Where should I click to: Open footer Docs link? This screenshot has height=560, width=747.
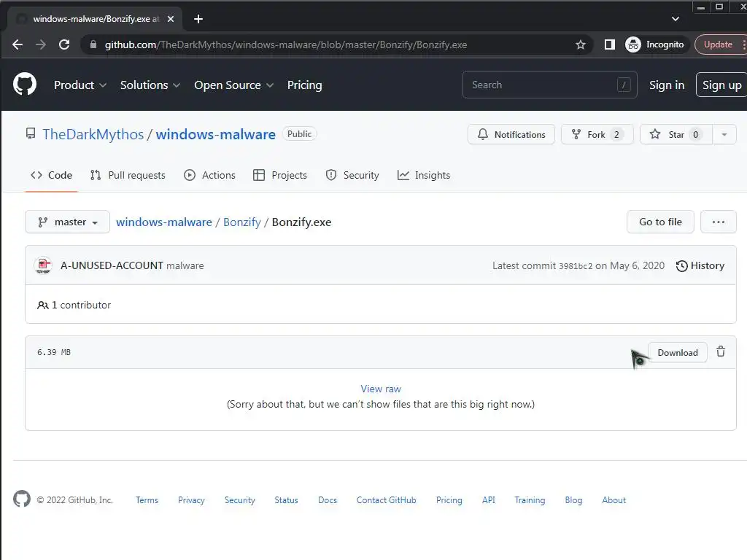pos(328,500)
